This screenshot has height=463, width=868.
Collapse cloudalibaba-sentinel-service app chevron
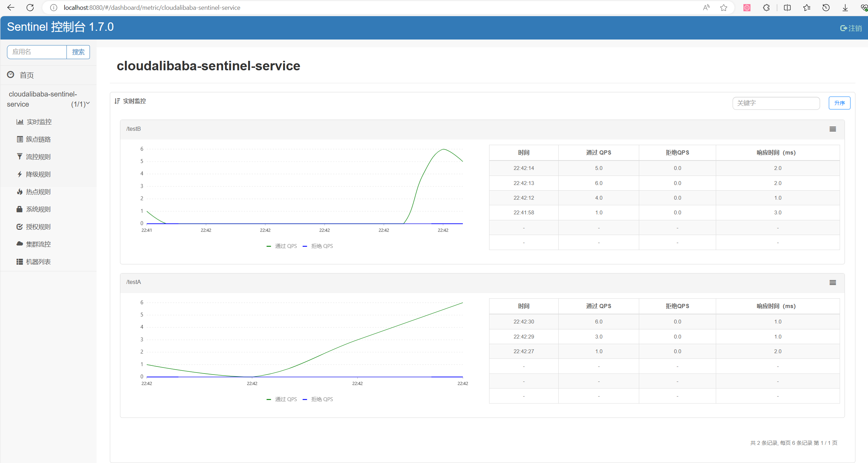pos(88,104)
